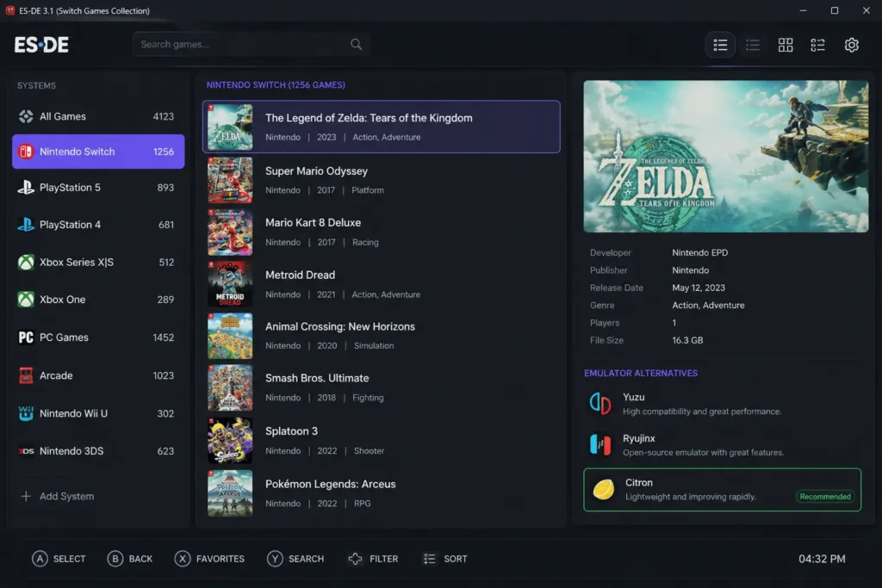Open the Nintendo 3DS system entry
This screenshot has width=882, height=588.
click(x=98, y=451)
